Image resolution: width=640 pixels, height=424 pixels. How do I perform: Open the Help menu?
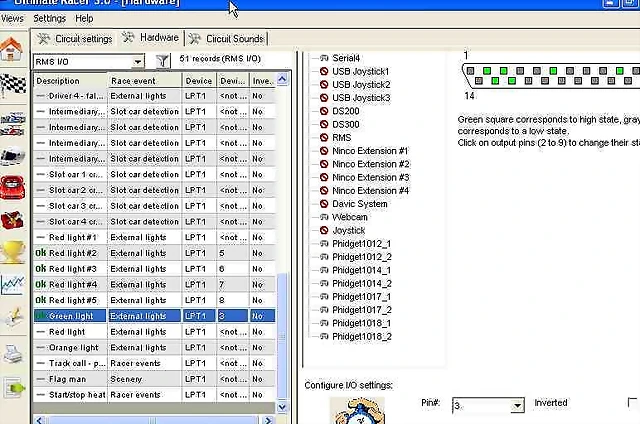(x=84, y=18)
